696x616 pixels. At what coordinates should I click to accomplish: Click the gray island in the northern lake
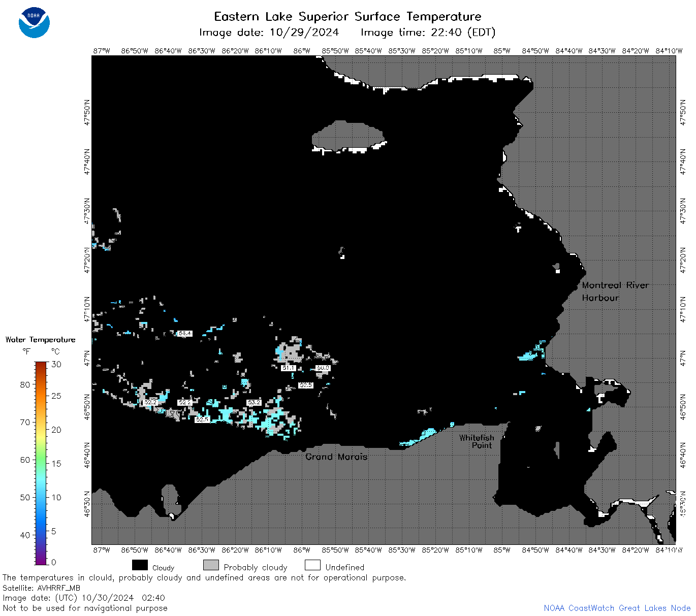click(347, 135)
